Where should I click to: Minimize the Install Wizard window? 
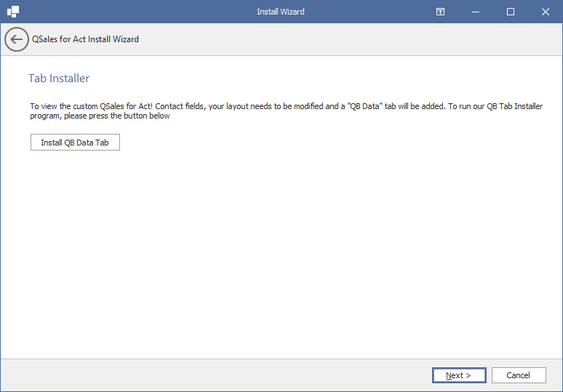476,12
